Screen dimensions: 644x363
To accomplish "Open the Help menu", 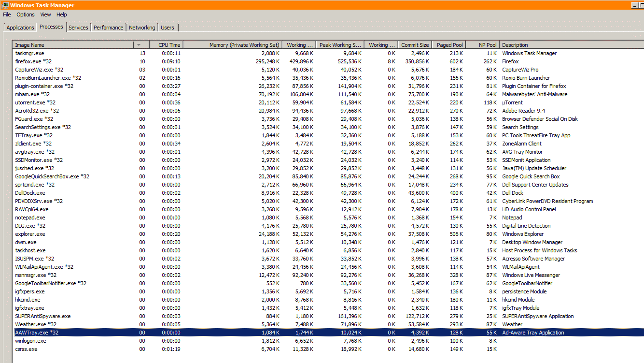I will click(x=62, y=15).
